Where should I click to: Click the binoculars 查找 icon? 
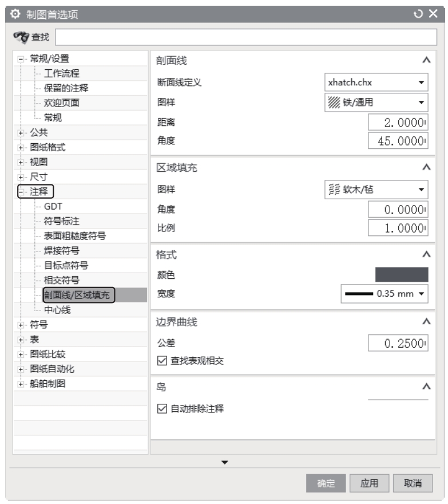21,37
